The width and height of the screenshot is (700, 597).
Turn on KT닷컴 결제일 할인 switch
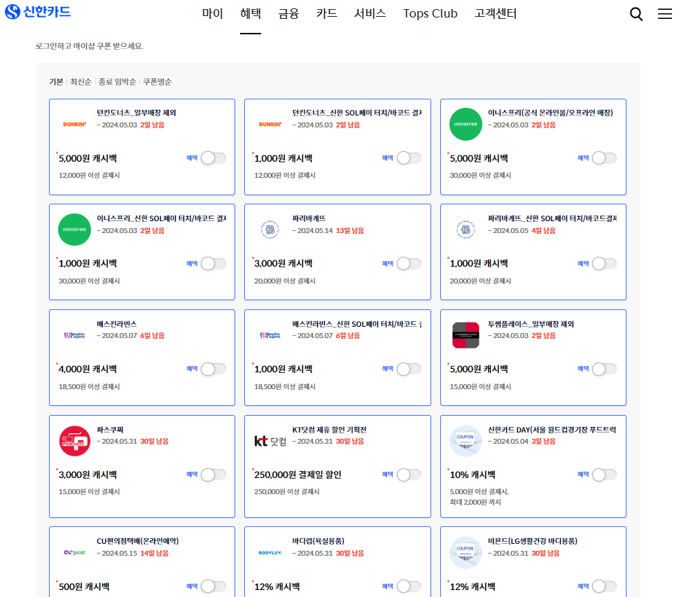point(409,475)
